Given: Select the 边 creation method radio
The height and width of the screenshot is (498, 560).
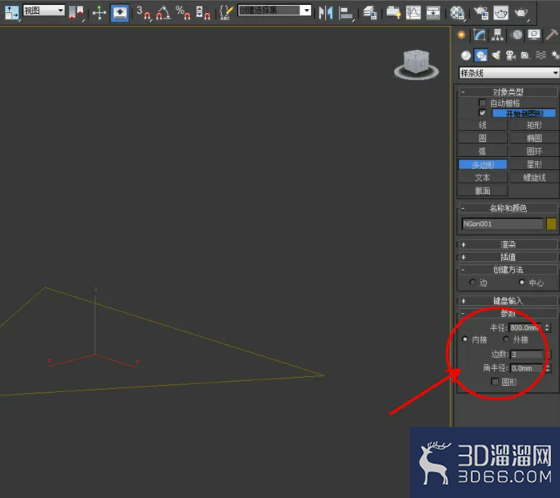Looking at the screenshot, I should 472,282.
